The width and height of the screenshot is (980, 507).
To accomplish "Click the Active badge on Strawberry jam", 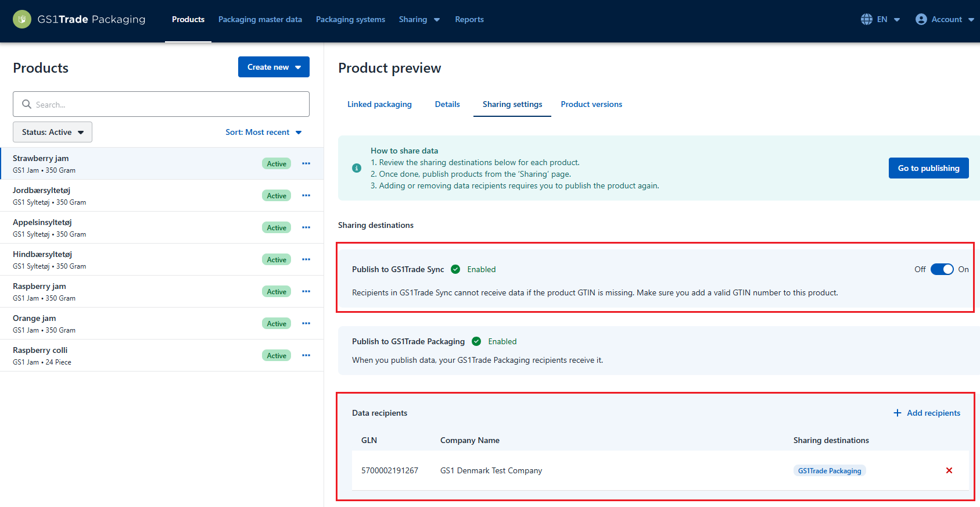I will pos(277,163).
